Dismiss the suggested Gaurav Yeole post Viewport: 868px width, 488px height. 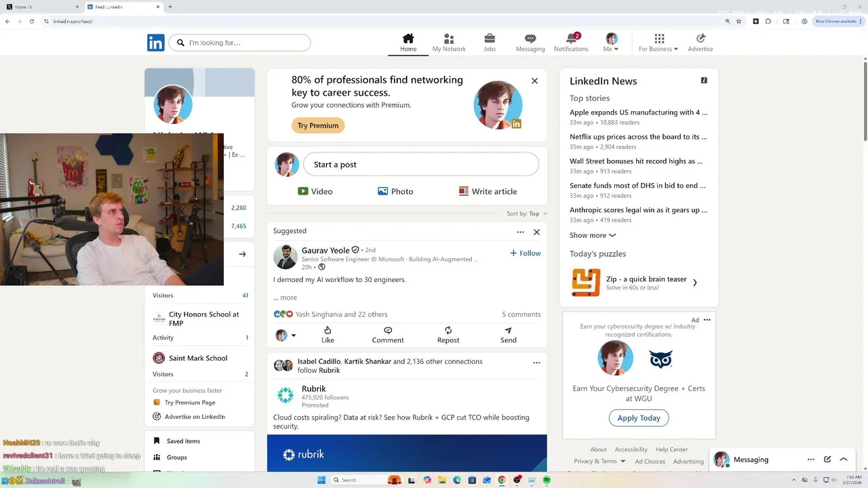pos(536,232)
